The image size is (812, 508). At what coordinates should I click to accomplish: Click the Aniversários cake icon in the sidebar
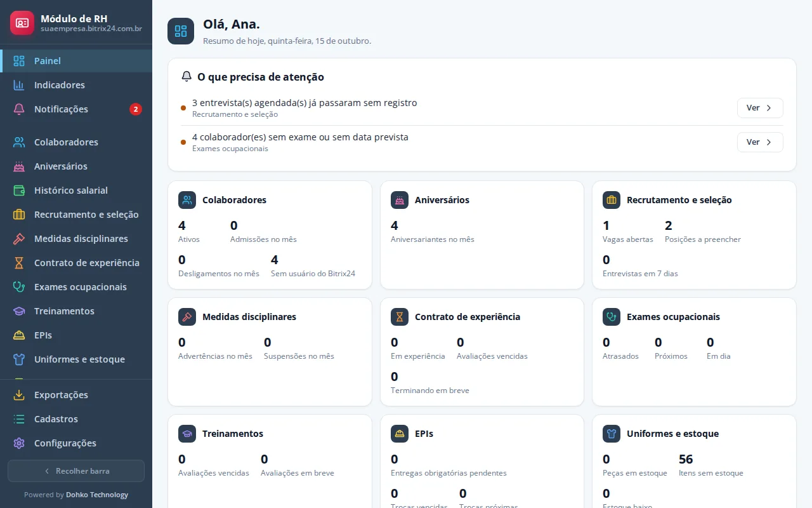(x=19, y=166)
